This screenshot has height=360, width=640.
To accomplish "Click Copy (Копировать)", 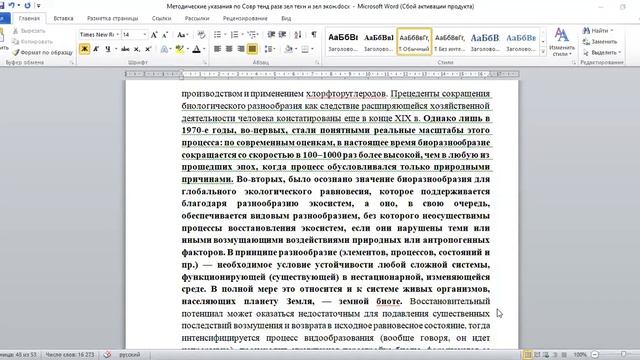I will click(x=32, y=41).
